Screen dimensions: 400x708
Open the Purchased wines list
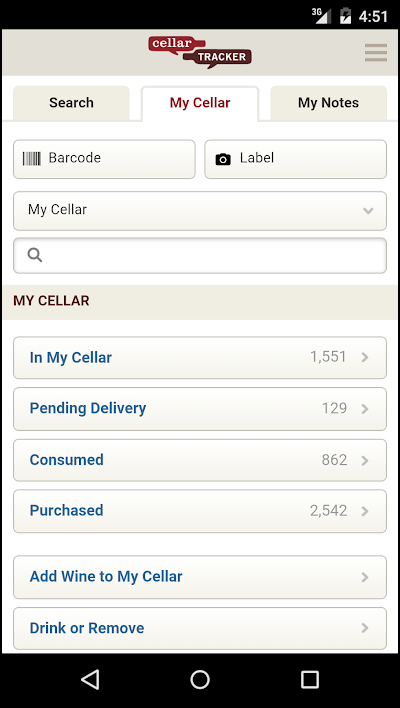[x=200, y=511]
